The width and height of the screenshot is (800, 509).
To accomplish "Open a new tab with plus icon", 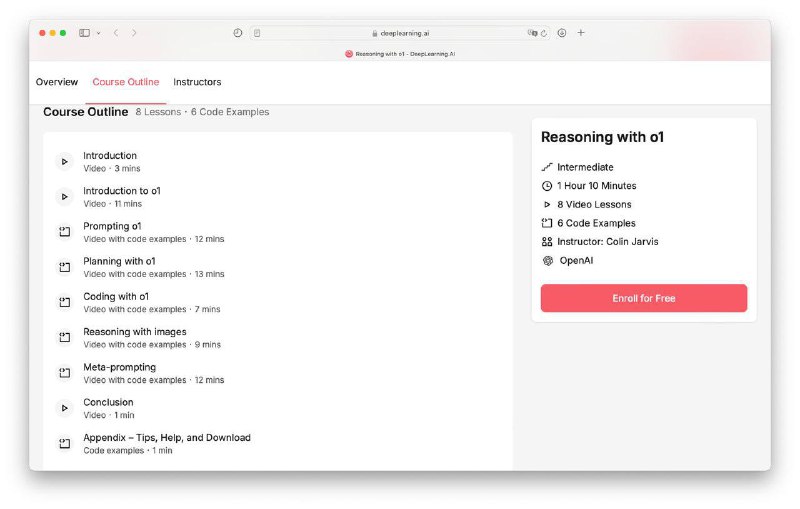I will coord(581,33).
